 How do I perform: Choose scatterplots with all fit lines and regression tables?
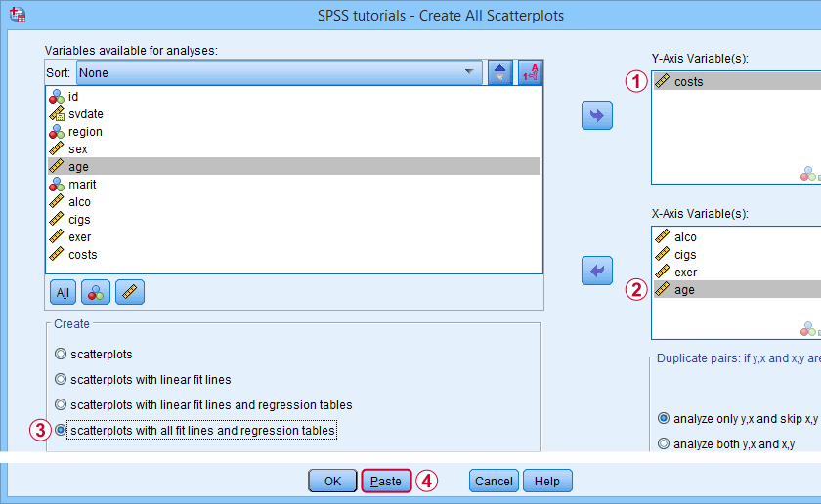pos(61,430)
